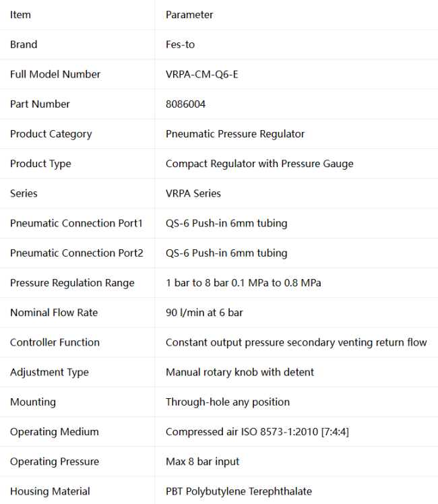Click the '90 l/min at 6 bar' value
The height and width of the screenshot is (504, 438).
click(204, 313)
